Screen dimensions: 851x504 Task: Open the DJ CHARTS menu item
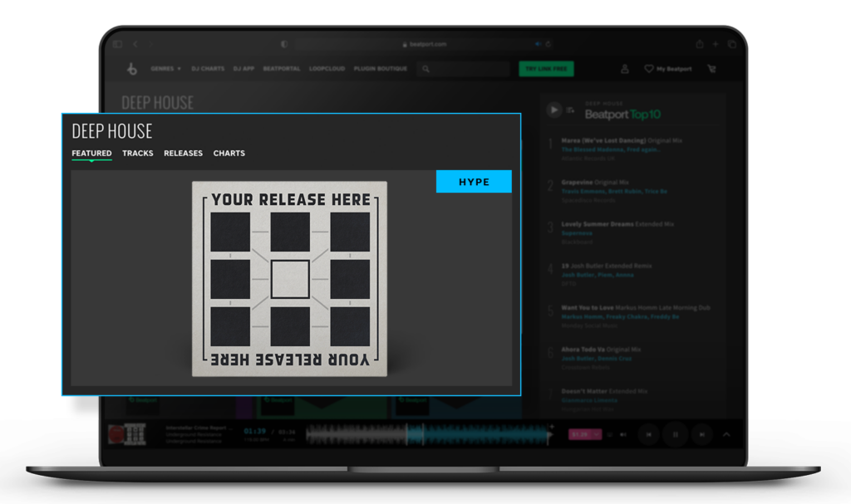tap(207, 69)
